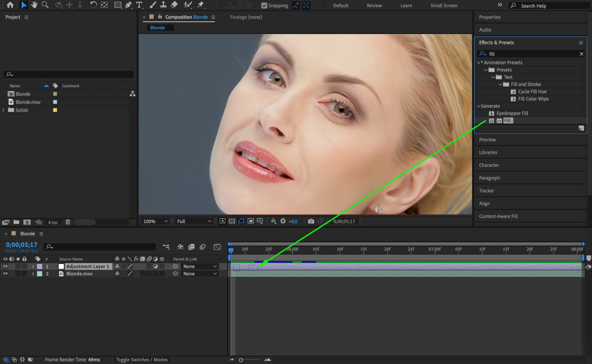Screen dimensions: 592x364
Task: Clear the fill search field
Action: [581, 54]
